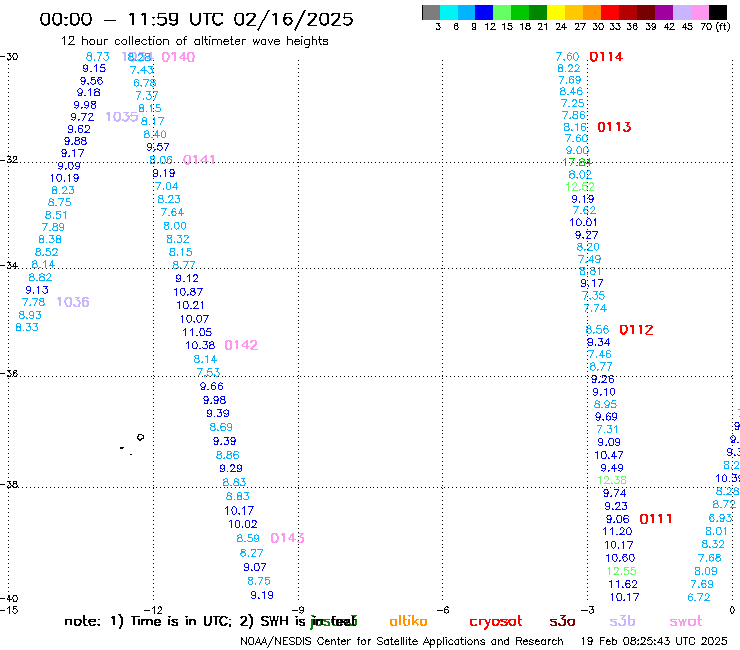Click the green wave height value 17.84
740x650 pixels.
577,162
